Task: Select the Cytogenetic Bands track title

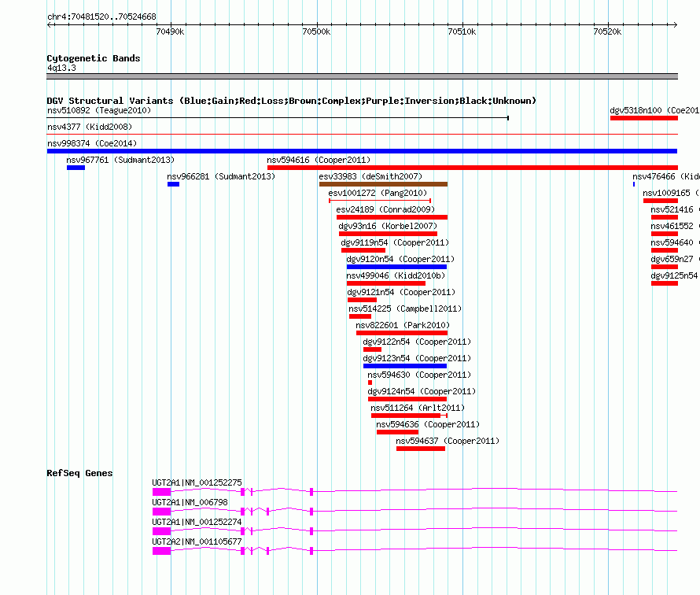Action: pyautogui.click(x=93, y=58)
